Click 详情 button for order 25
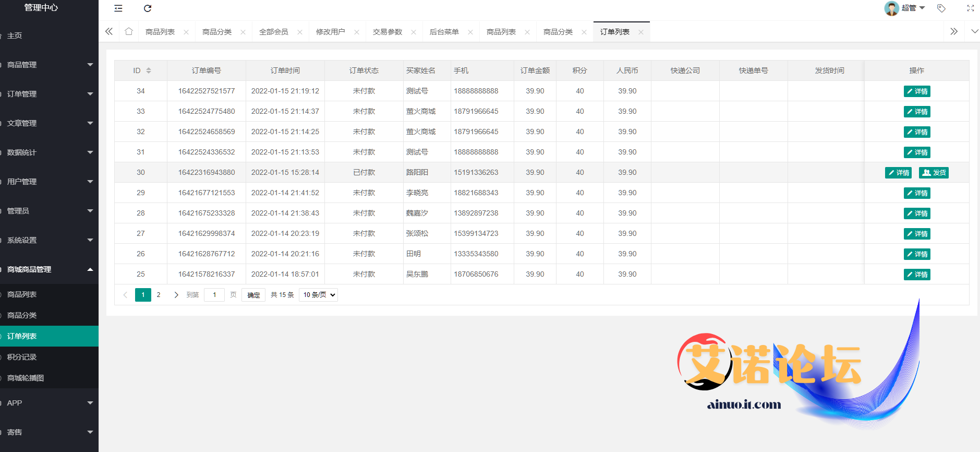This screenshot has width=980, height=452. coord(917,275)
